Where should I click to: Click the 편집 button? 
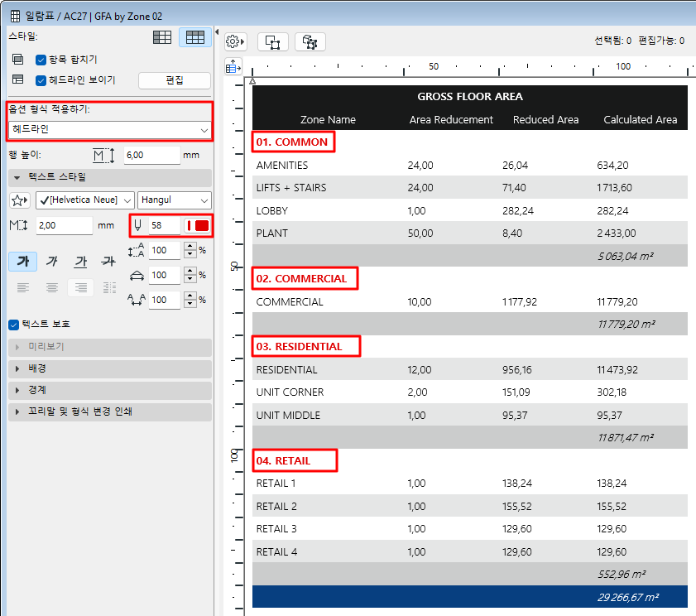[x=174, y=80]
